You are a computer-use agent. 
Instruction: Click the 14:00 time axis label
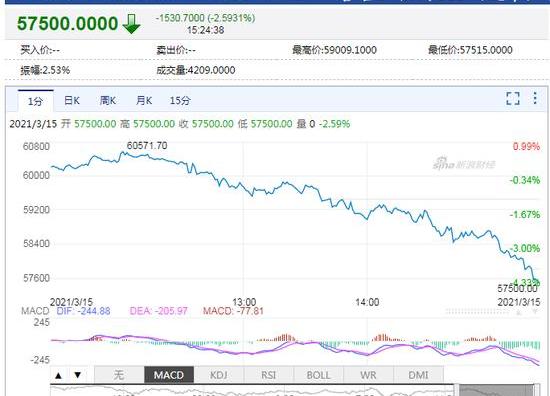(x=367, y=302)
